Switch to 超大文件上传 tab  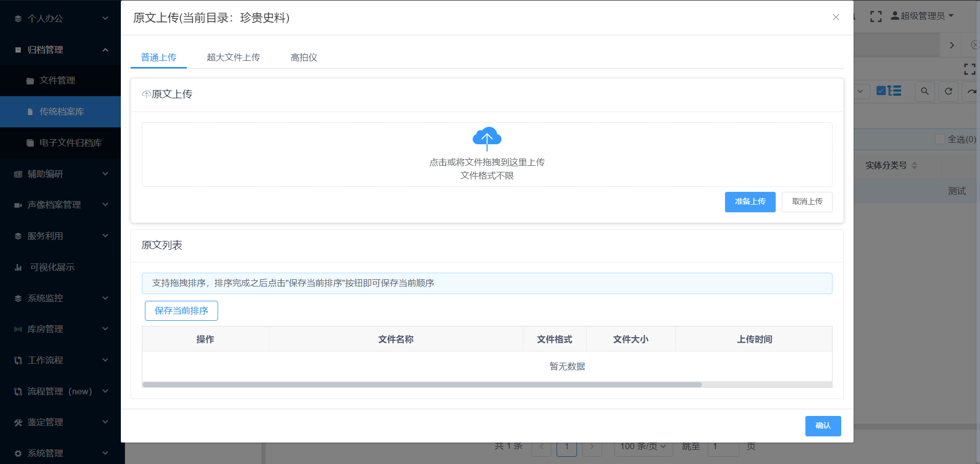pyautogui.click(x=233, y=57)
